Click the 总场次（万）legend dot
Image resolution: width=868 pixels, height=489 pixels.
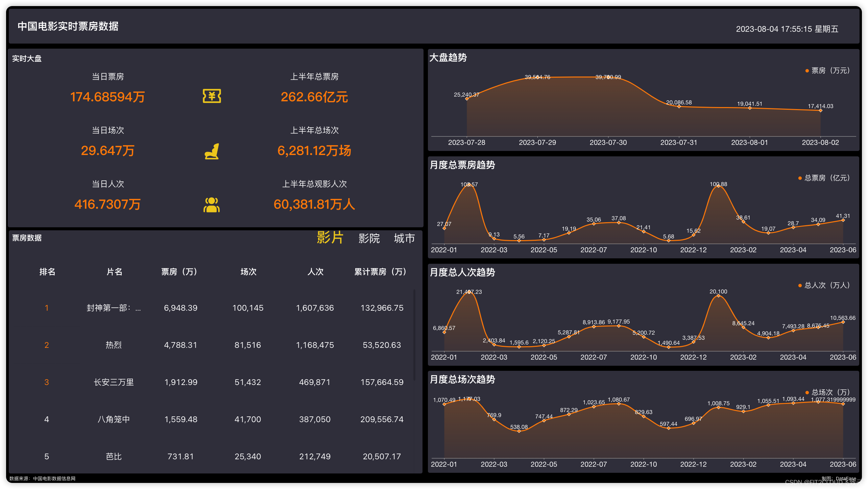coord(807,392)
